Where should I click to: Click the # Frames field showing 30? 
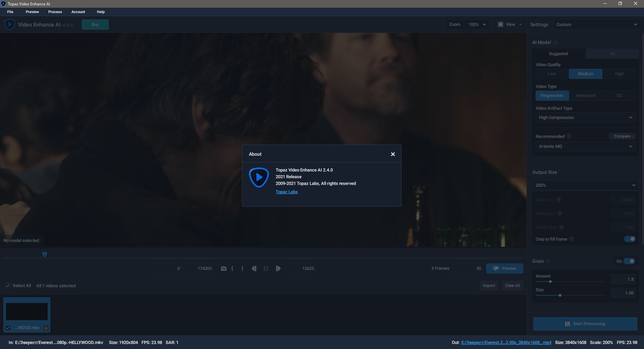pos(468,268)
